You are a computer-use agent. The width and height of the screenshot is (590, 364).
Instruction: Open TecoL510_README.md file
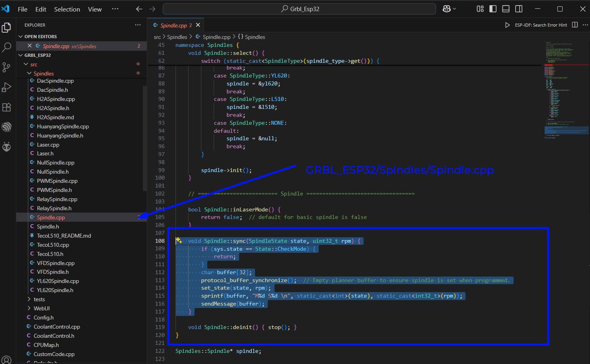point(64,236)
